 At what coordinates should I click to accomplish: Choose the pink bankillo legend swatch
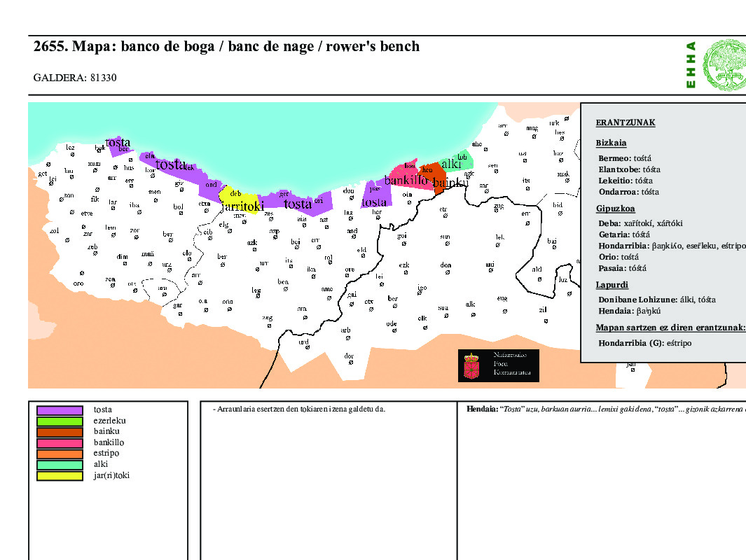tap(60, 443)
